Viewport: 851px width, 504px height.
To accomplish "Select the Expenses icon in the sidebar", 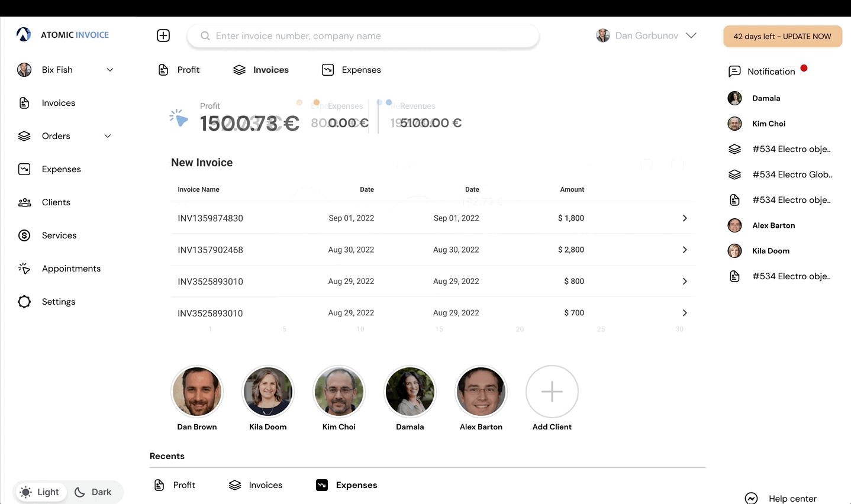I will 24,169.
